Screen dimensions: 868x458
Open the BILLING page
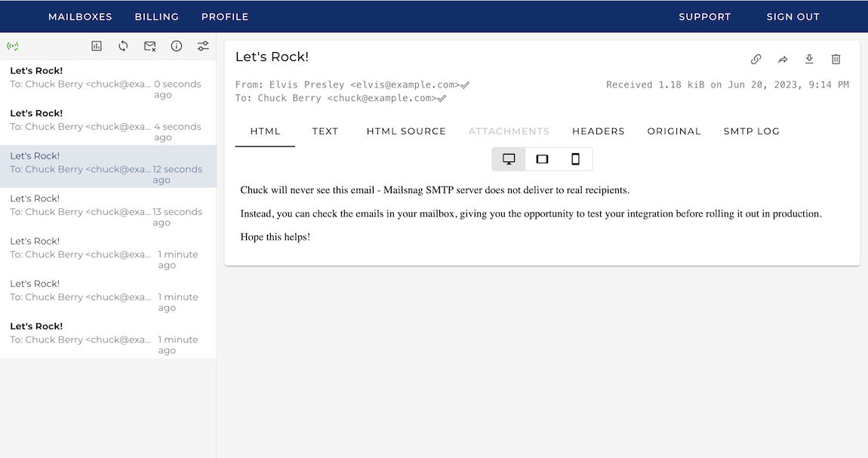[x=157, y=17]
